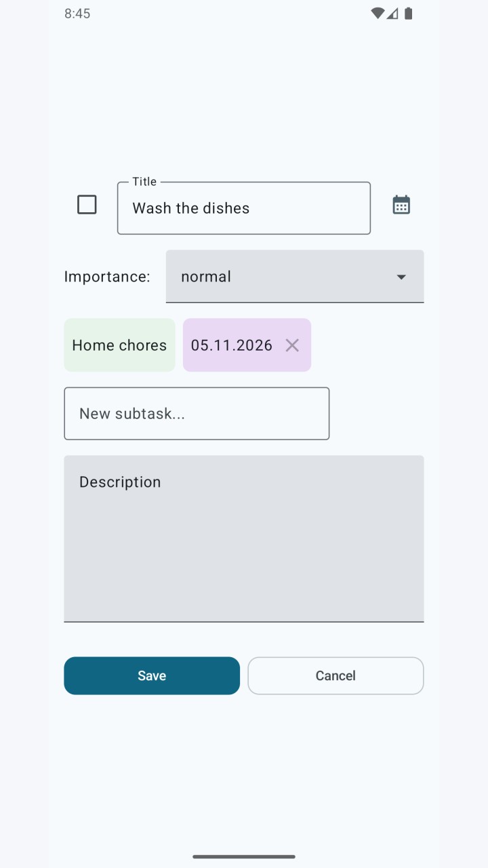Tap the bottom navigation gesture handle
This screenshot has height=868, width=488.
point(244,856)
